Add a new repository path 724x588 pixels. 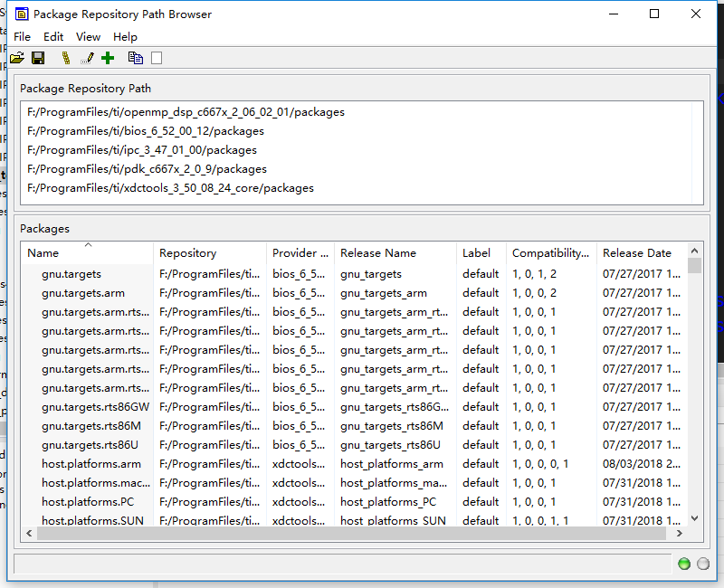[108, 57]
